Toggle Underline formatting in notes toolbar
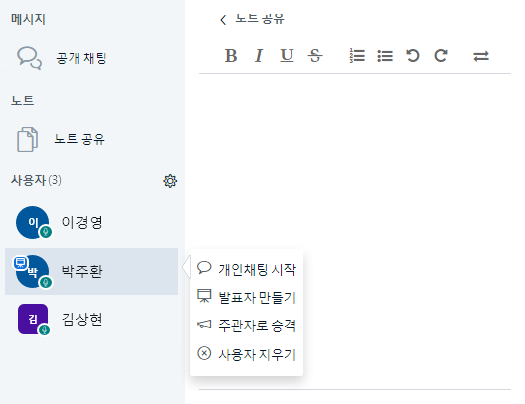525x404 pixels. [x=287, y=56]
